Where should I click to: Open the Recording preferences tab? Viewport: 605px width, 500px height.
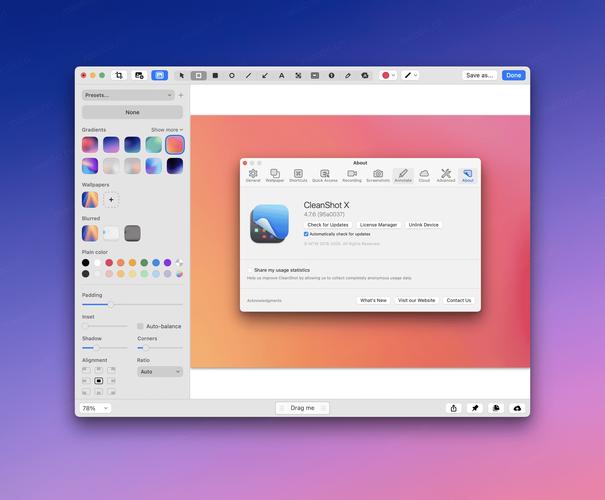[352, 175]
